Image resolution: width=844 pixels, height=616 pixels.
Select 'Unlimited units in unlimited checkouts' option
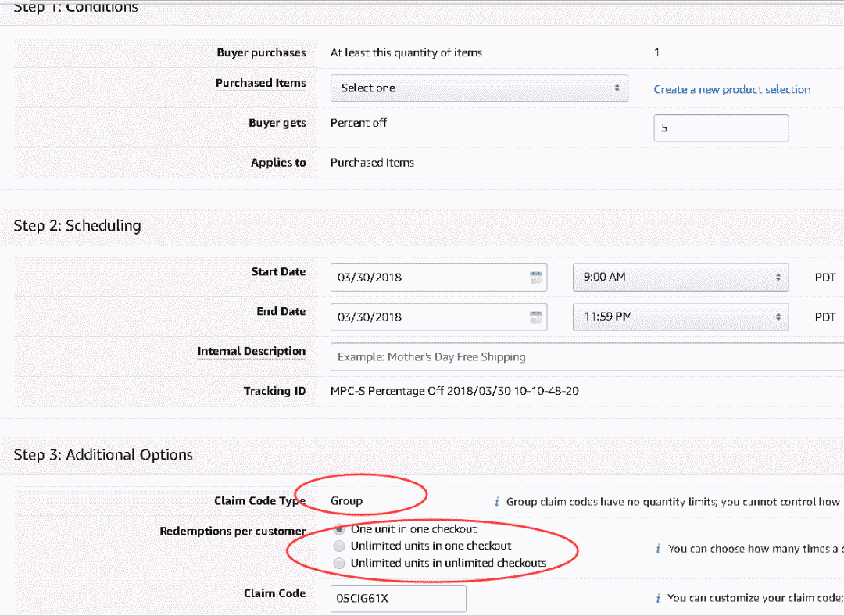point(339,563)
